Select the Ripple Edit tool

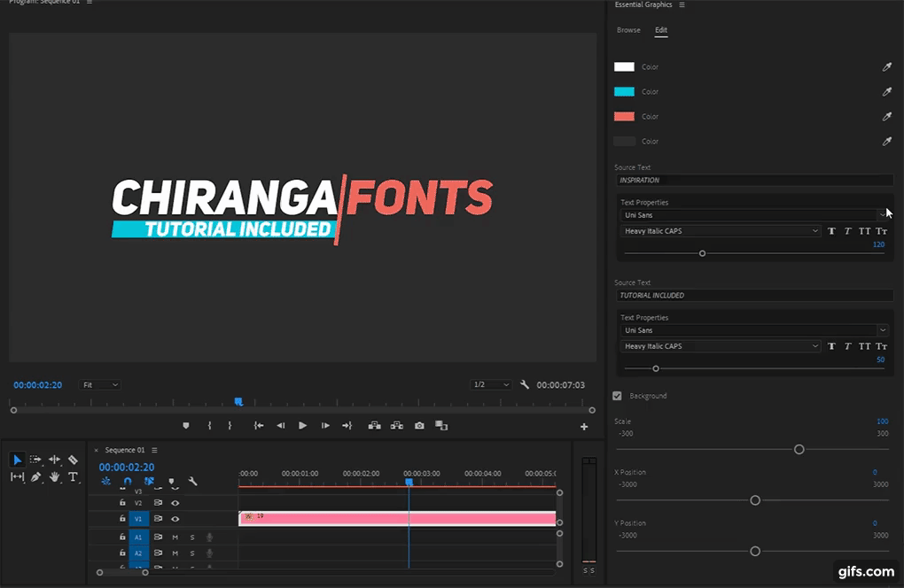click(x=54, y=460)
